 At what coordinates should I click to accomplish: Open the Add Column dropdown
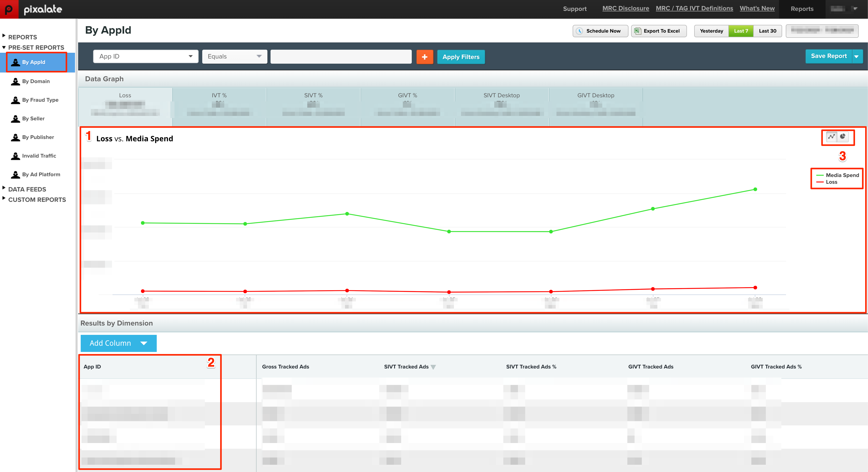pos(119,343)
